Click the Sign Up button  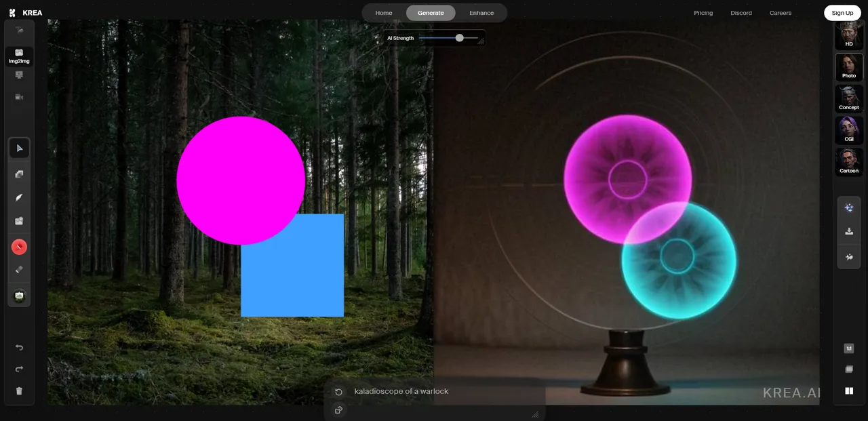[x=842, y=13]
